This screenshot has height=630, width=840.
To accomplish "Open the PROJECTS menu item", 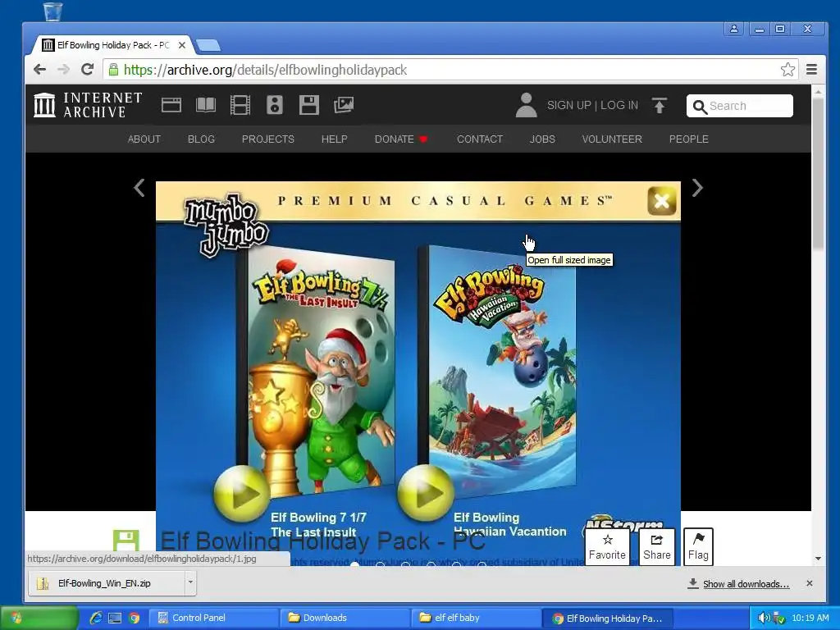I will pos(268,139).
